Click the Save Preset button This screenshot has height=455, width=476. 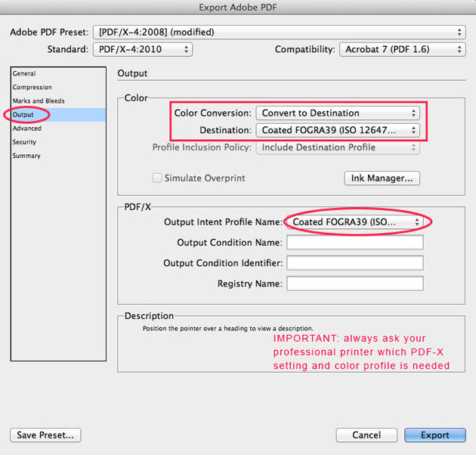pyautogui.click(x=45, y=435)
